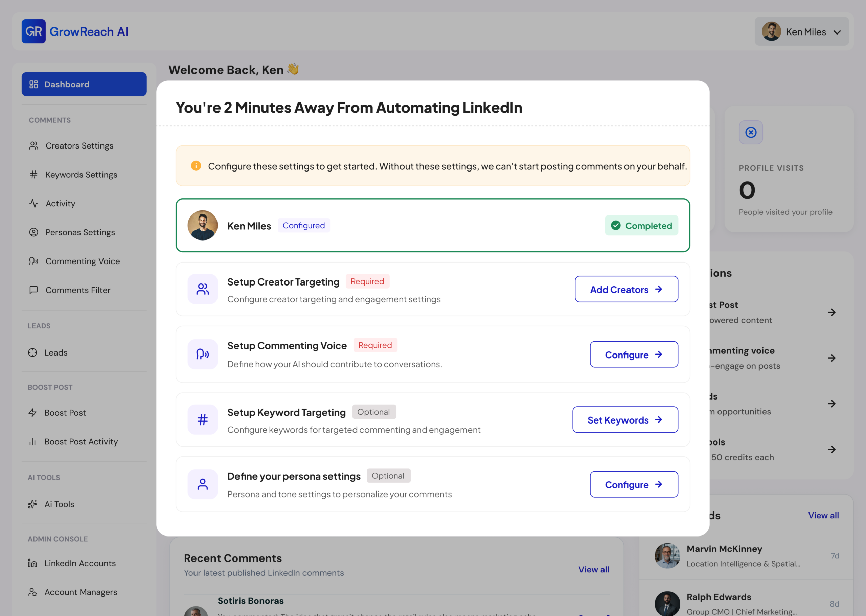Open Account Managers in admin console
866x616 pixels.
(x=72, y=592)
